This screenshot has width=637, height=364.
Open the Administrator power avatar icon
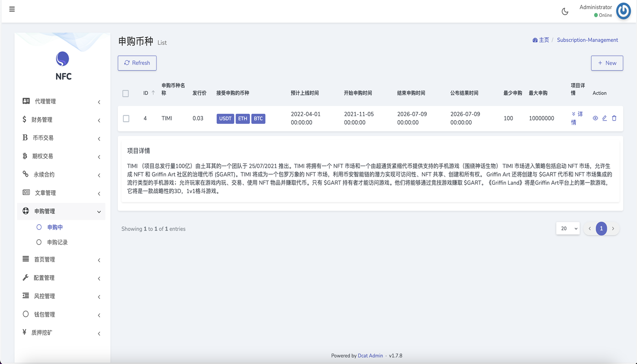(623, 11)
